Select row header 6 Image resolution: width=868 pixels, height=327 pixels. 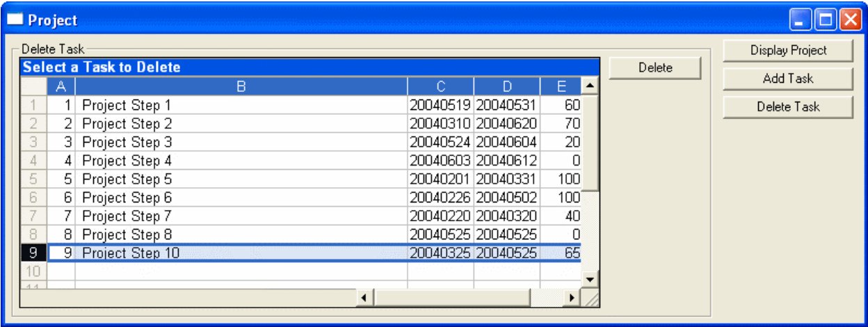[33, 198]
